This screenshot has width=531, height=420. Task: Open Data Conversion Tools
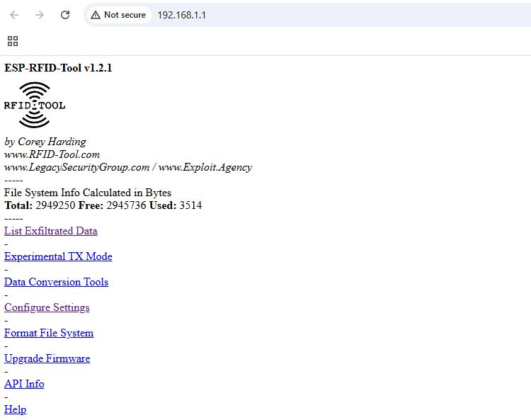pos(56,282)
